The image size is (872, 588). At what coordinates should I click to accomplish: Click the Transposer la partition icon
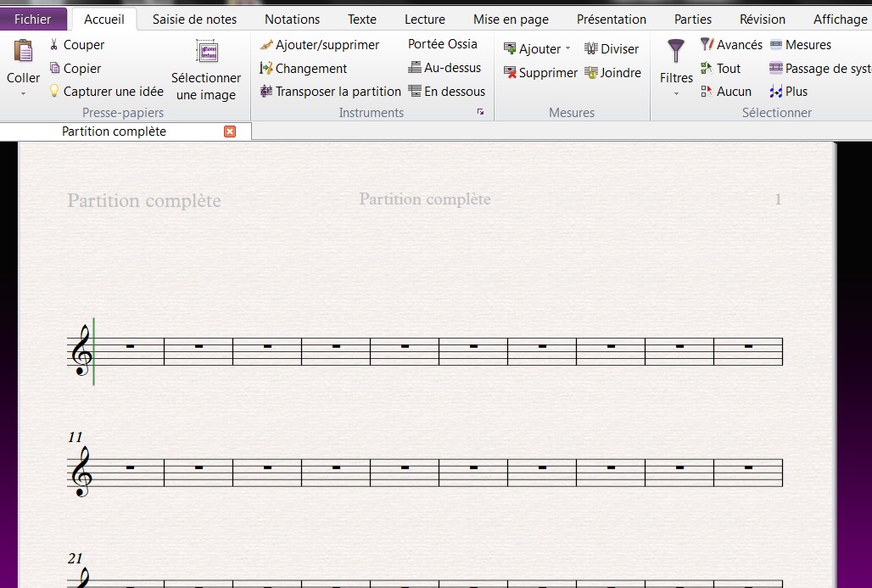266,91
